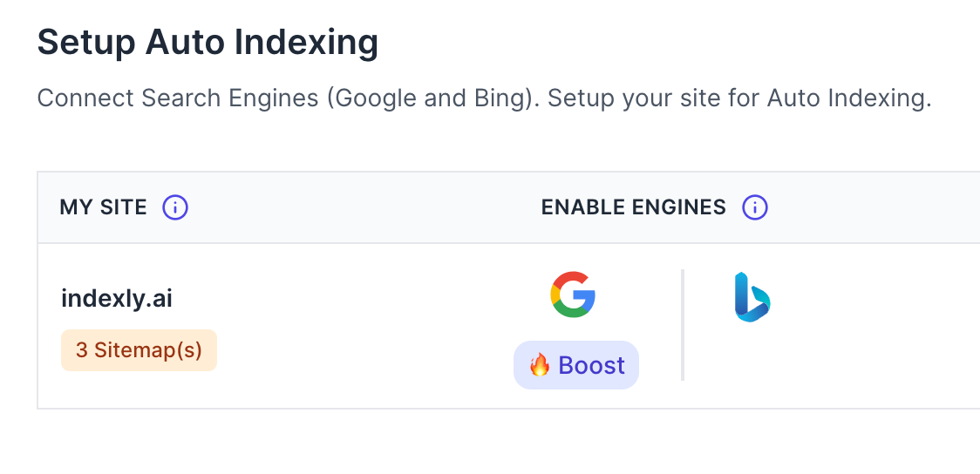Click the divider between Google and Bing
This screenshot has width=980, height=474.
(683, 325)
